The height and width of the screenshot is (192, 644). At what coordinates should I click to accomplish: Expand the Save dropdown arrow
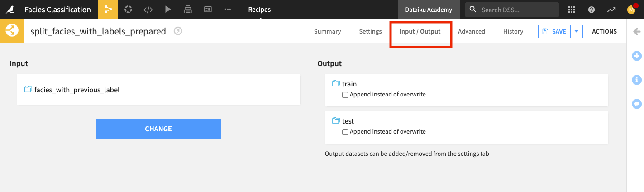[577, 31]
